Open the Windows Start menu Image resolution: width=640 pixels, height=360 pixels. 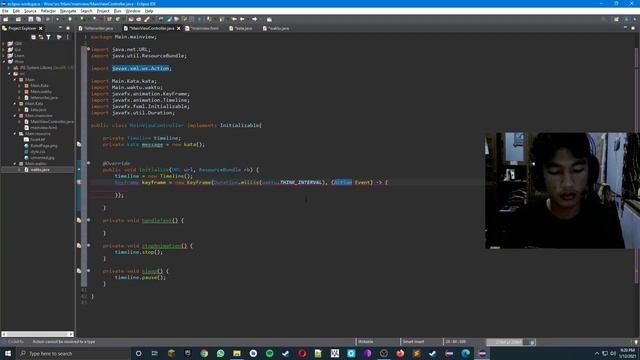pyautogui.click(x=7, y=353)
